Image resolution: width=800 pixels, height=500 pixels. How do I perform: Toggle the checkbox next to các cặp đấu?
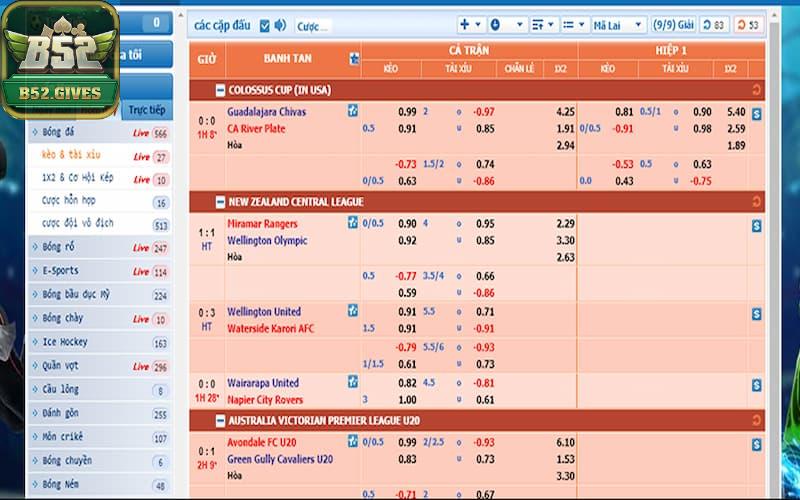[x=264, y=25]
